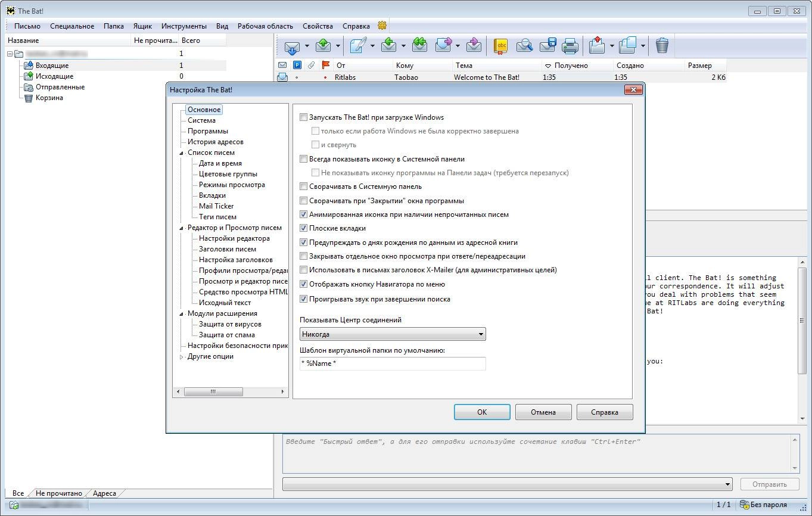Click the Redirect message toolbar icon
The image size is (812, 516).
[x=474, y=45]
